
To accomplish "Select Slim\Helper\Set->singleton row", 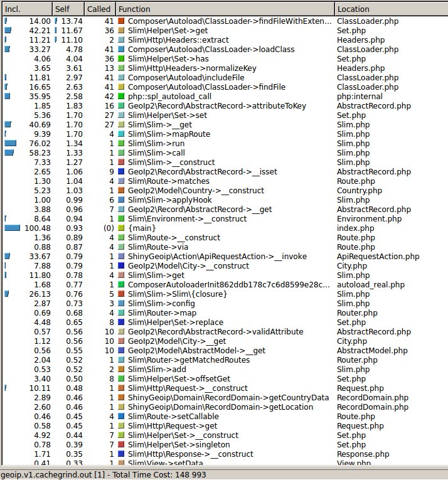I will (x=225, y=445).
